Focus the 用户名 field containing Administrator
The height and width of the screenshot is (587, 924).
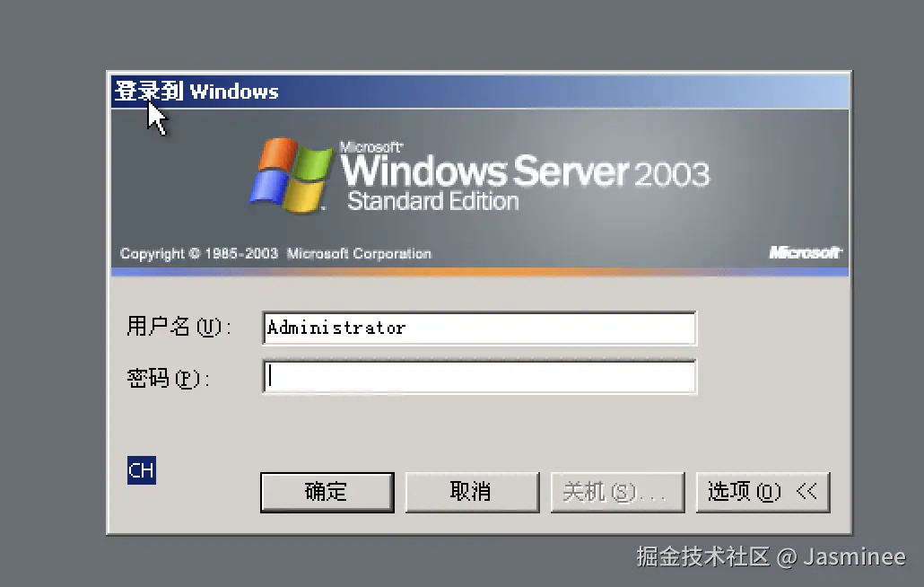479,329
